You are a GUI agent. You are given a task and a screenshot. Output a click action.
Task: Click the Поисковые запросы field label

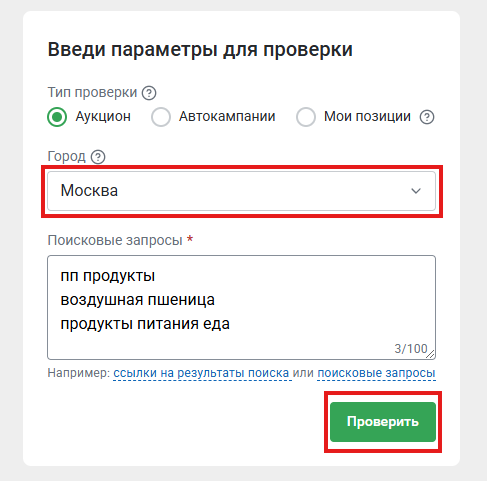pos(115,240)
